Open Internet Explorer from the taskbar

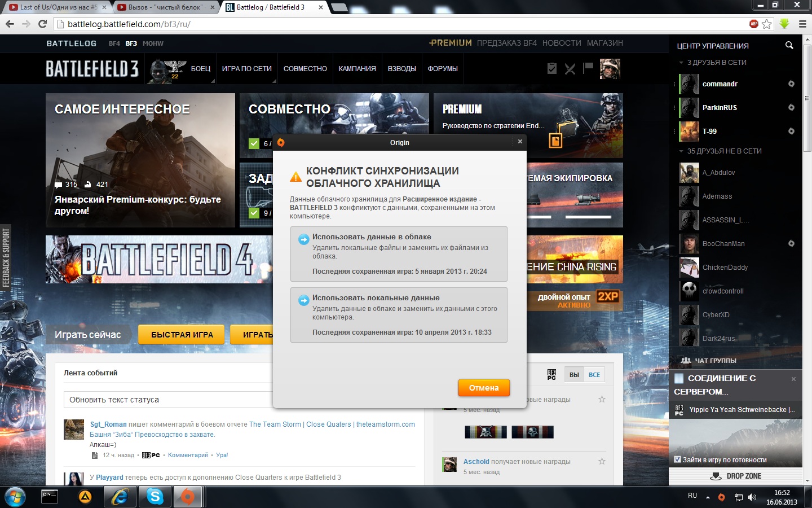click(120, 497)
